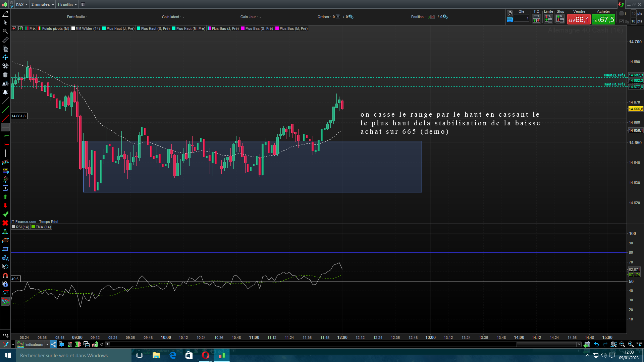Click the Qté quantity input field
The height and width of the screenshot is (362, 644).
(x=522, y=18)
